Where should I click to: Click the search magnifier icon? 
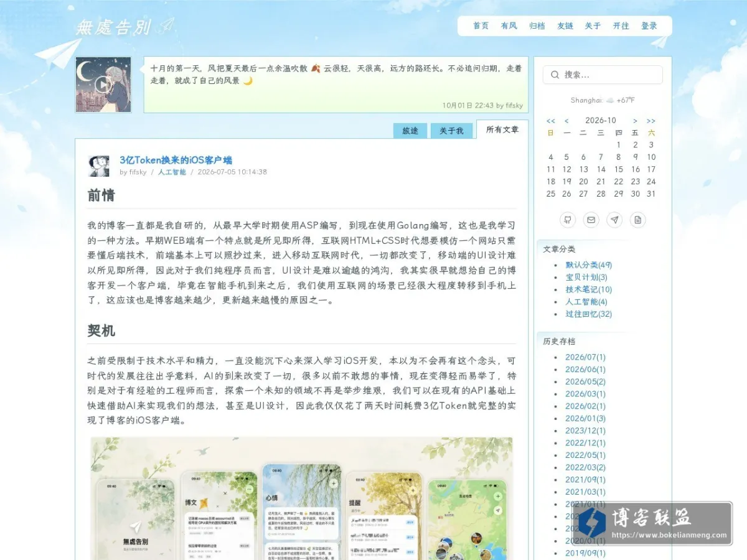555,75
